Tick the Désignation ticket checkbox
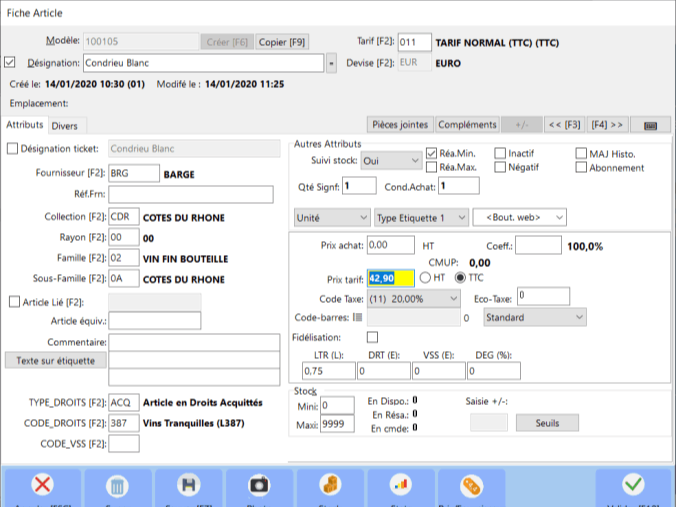The width and height of the screenshot is (676, 507). 13,149
